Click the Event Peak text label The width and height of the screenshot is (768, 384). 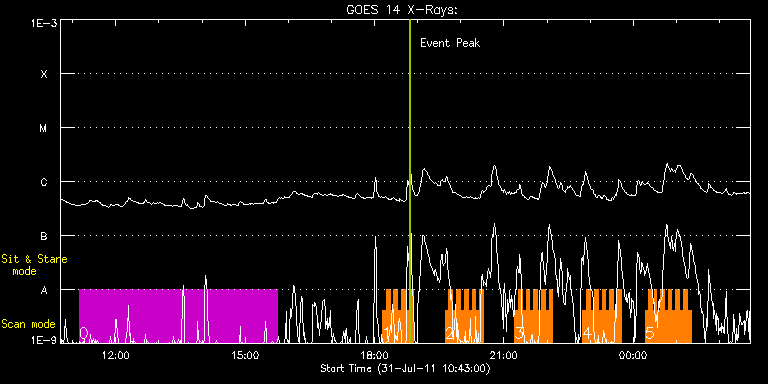pos(450,43)
